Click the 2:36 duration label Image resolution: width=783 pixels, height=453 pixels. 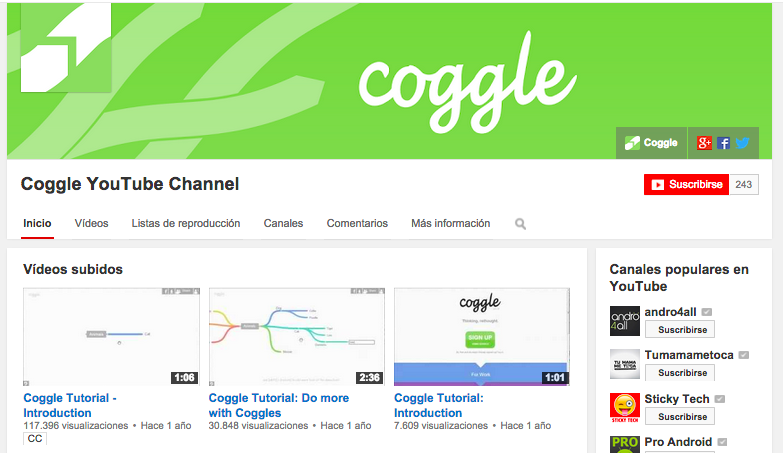[369, 378]
